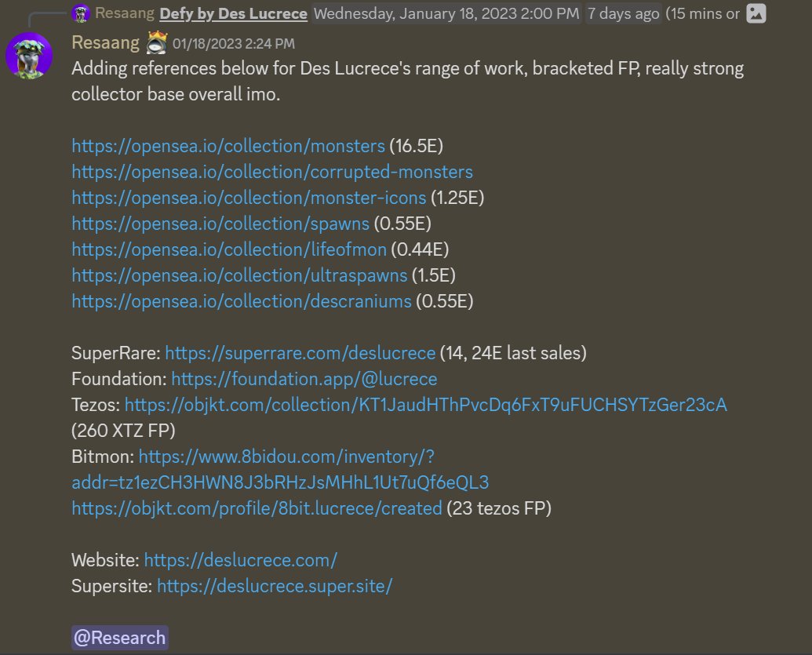
Task: Click the crown role badge beside Resaang
Action: tap(156, 43)
